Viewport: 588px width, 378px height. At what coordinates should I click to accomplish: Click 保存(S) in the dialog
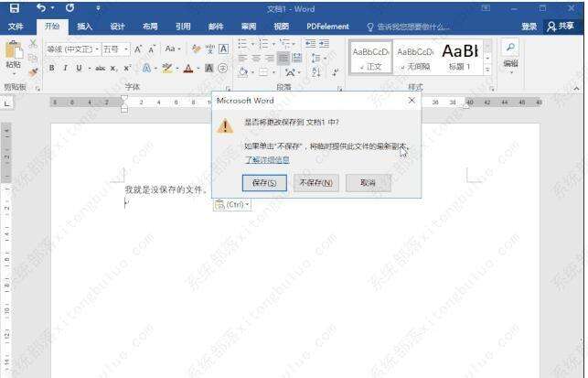click(x=264, y=183)
